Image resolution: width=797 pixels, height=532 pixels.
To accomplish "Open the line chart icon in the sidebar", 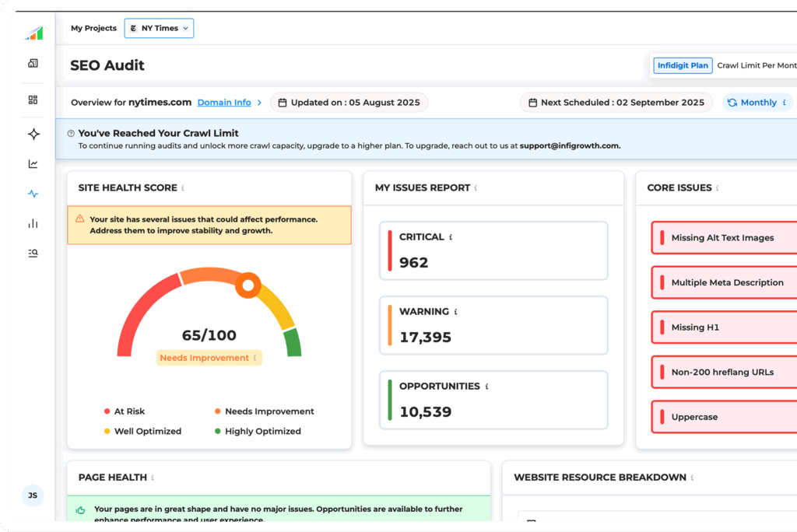I will click(33, 164).
